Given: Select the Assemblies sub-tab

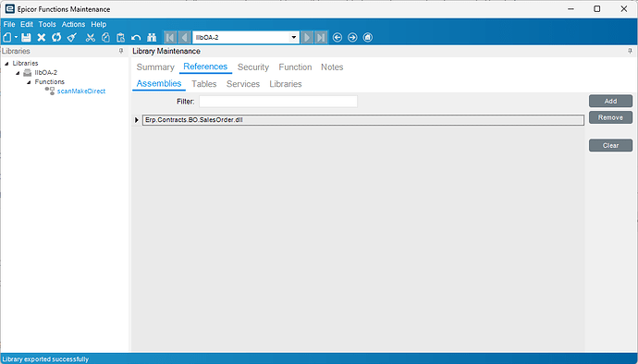Looking at the screenshot, I should (159, 83).
